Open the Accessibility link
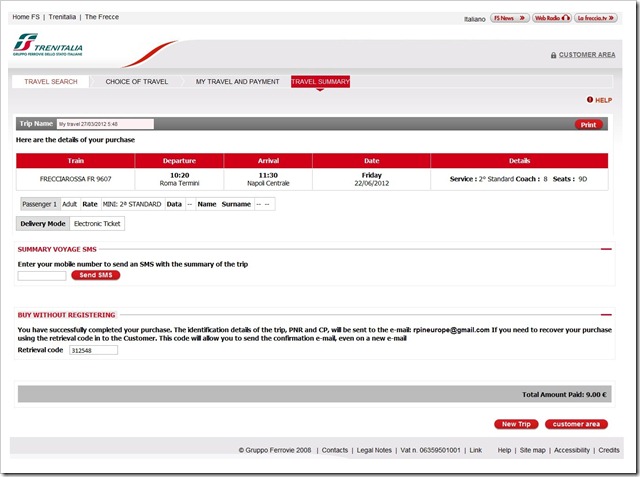 point(572,450)
